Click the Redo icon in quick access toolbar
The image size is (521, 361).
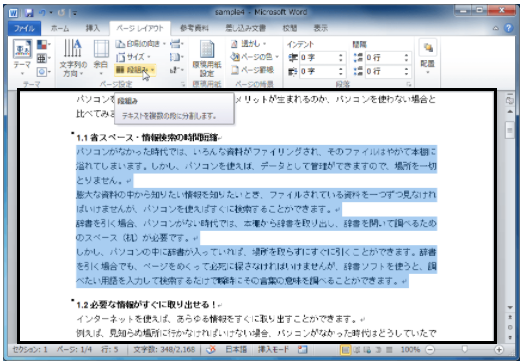pyautogui.click(x=61, y=13)
